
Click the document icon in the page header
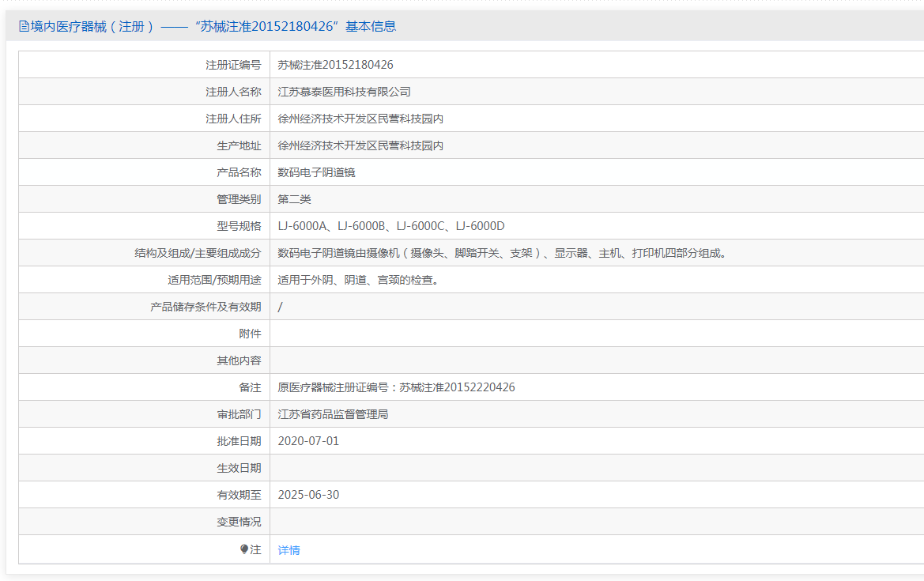24,27
